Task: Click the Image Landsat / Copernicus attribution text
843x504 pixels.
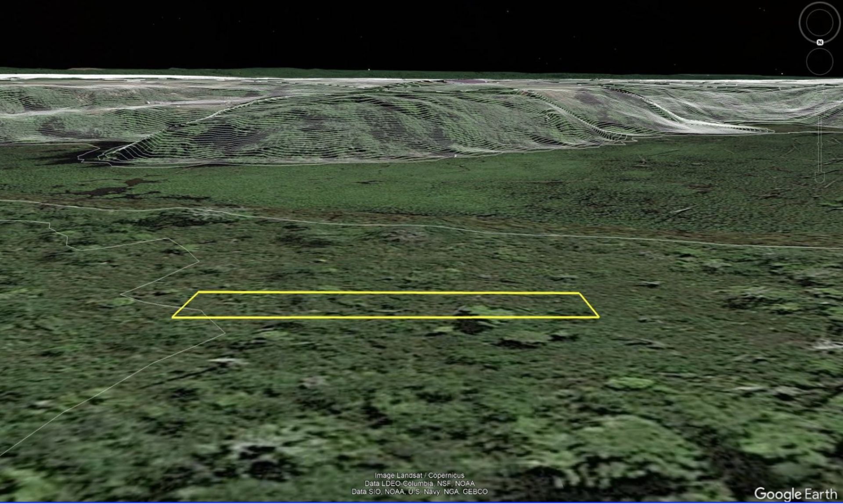Action: coord(419,475)
